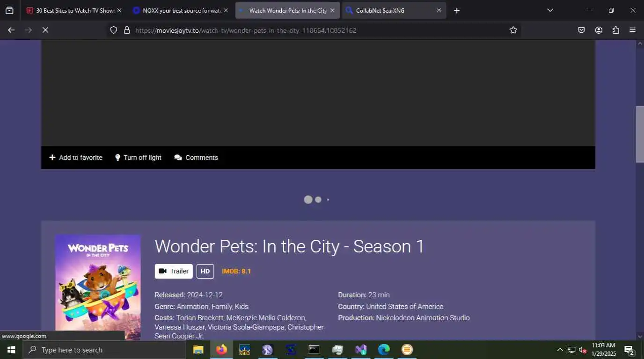
Task: Click the scrollbar up arrow
Action: 640,43
